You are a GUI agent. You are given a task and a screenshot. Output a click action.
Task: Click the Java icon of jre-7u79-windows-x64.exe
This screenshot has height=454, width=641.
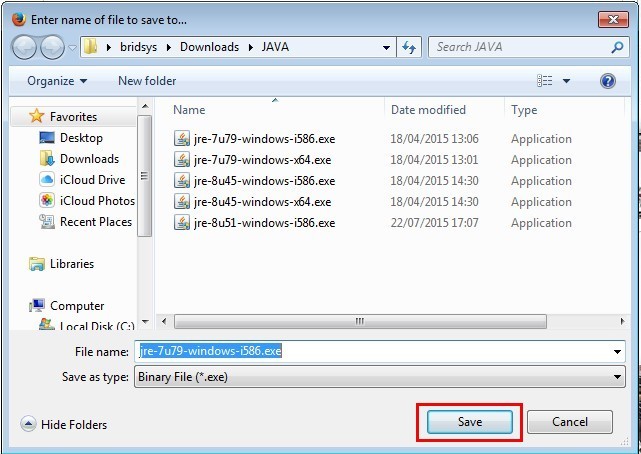click(x=182, y=159)
